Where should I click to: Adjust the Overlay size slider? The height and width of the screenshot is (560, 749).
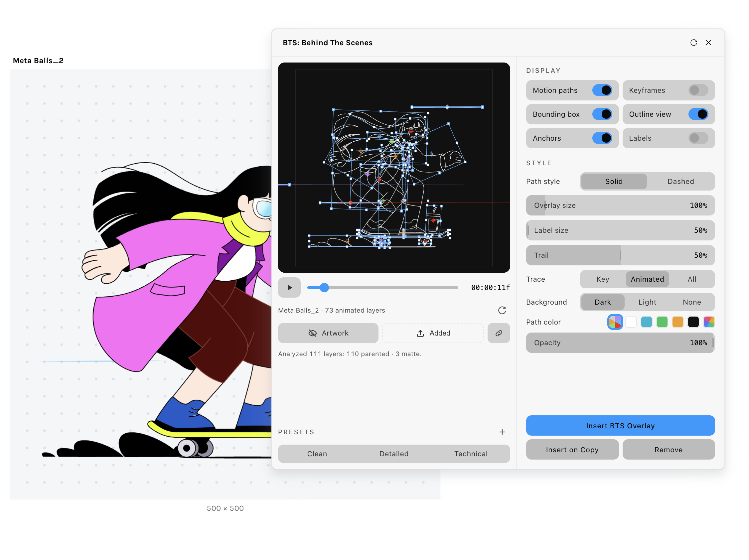620,205
